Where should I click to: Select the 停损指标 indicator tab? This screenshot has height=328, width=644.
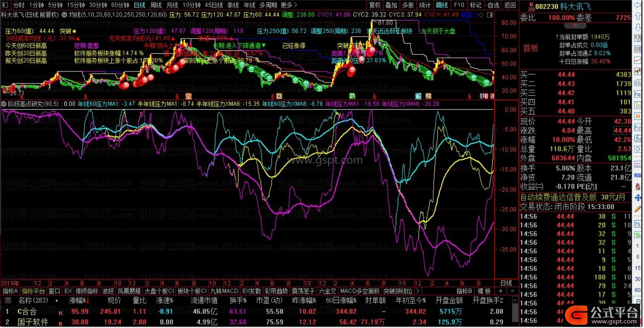[x=87, y=291]
